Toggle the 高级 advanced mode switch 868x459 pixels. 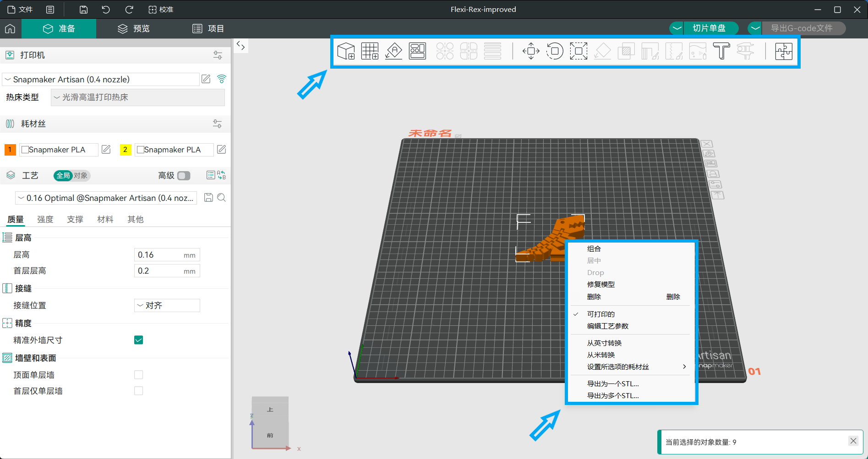click(x=184, y=176)
